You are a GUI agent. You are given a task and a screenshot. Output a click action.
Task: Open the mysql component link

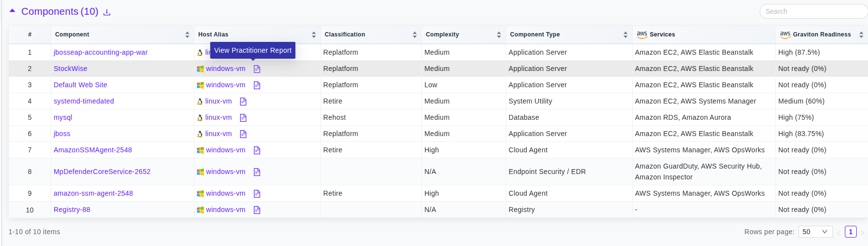point(63,117)
